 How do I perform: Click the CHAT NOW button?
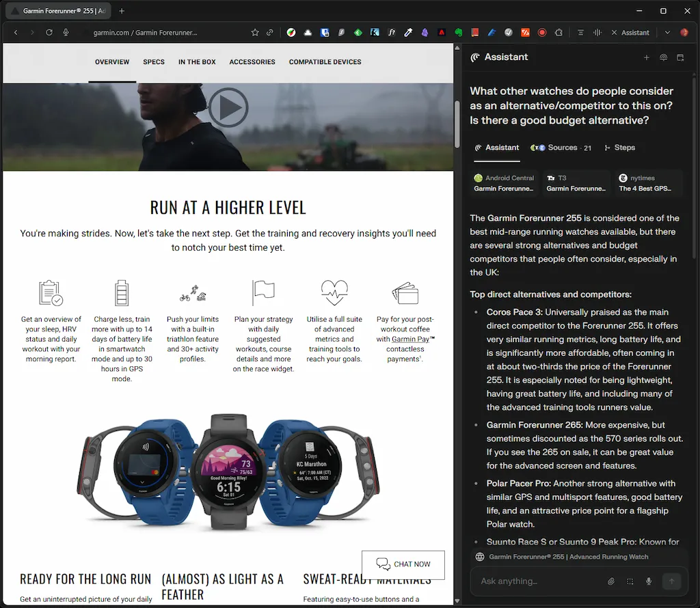(403, 564)
